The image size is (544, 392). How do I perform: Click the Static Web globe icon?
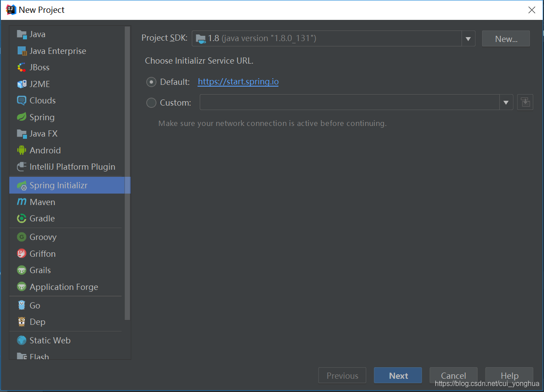coord(22,340)
